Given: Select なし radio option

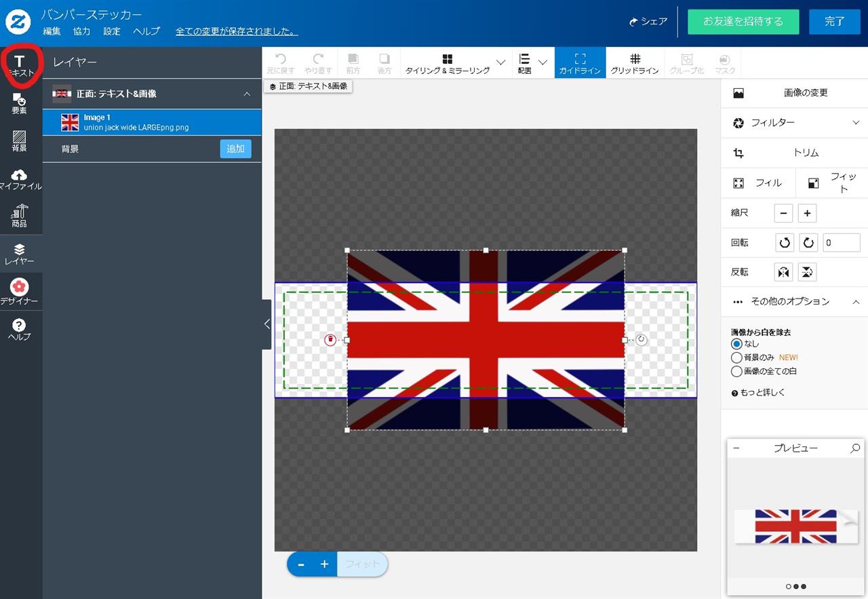Looking at the screenshot, I should 736,344.
